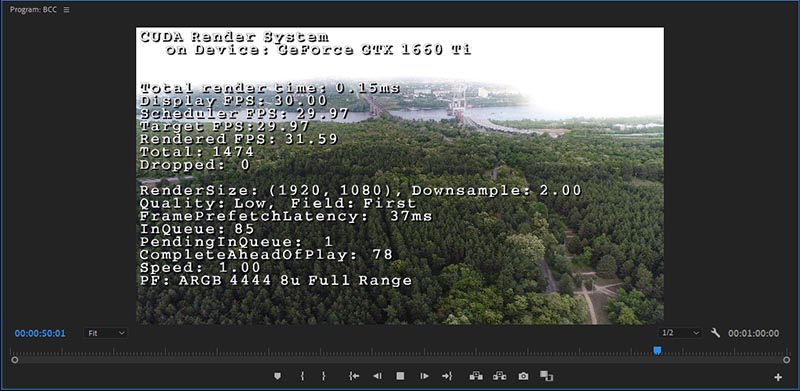The height and width of the screenshot is (391, 800).
Task: Step back one frame
Action: pyautogui.click(x=377, y=376)
